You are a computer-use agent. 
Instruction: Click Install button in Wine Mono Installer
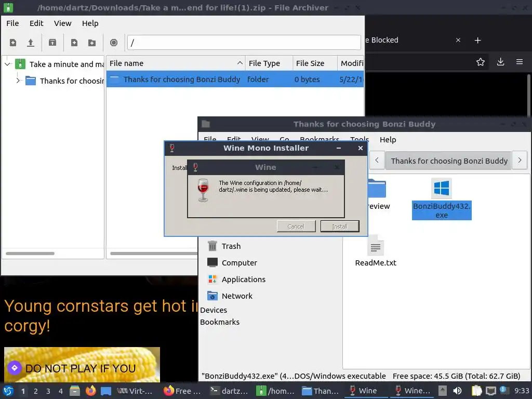pyautogui.click(x=340, y=227)
